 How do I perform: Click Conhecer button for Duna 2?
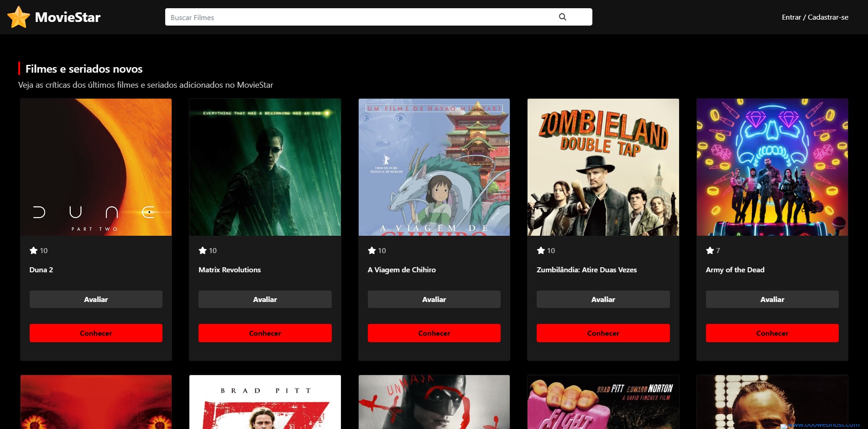coord(96,333)
